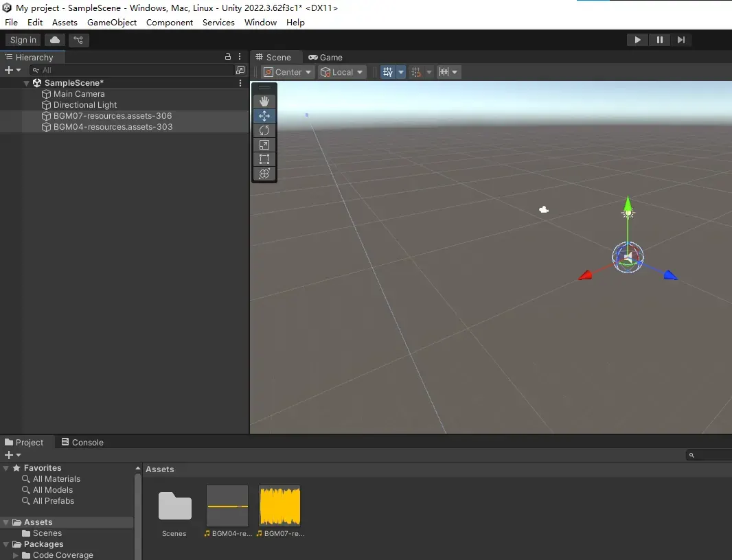
Task: Select the Hand view tool
Action: coord(264,102)
